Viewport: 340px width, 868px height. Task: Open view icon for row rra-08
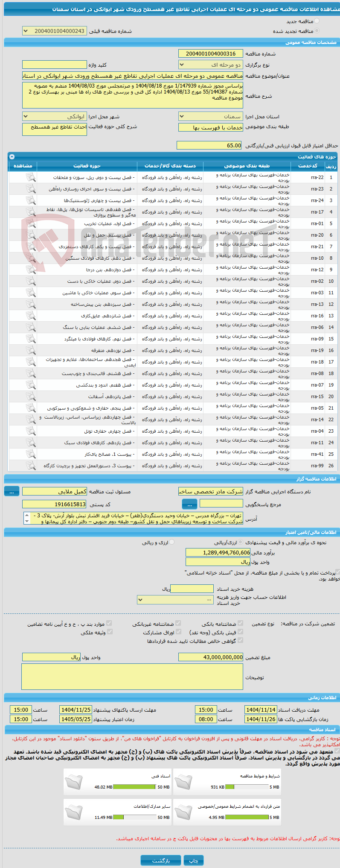coord(31,373)
